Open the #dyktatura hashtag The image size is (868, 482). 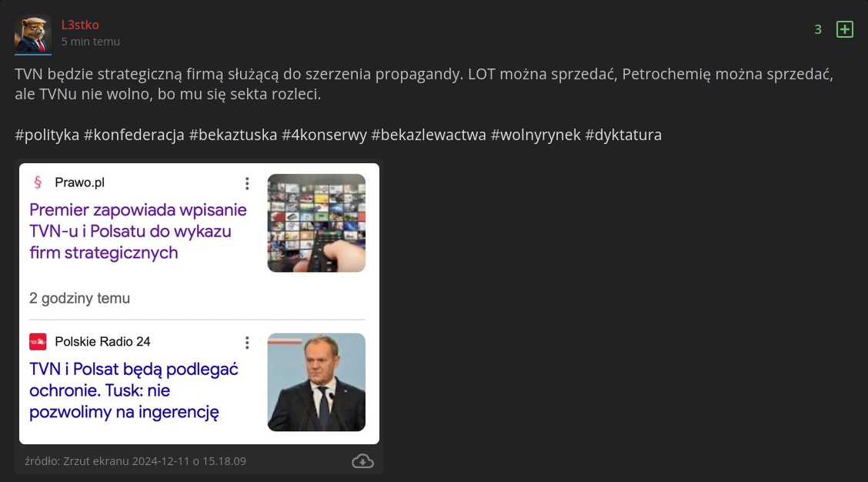pyautogui.click(x=623, y=135)
